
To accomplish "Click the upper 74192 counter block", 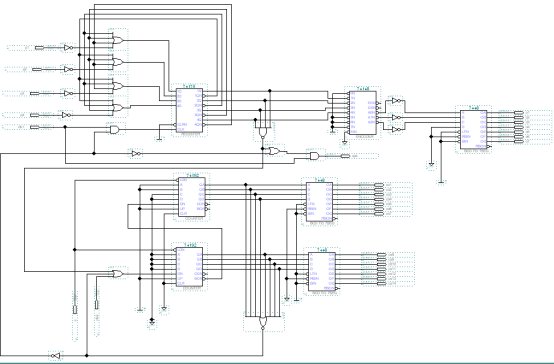I will pyautogui.click(x=191, y=197).
